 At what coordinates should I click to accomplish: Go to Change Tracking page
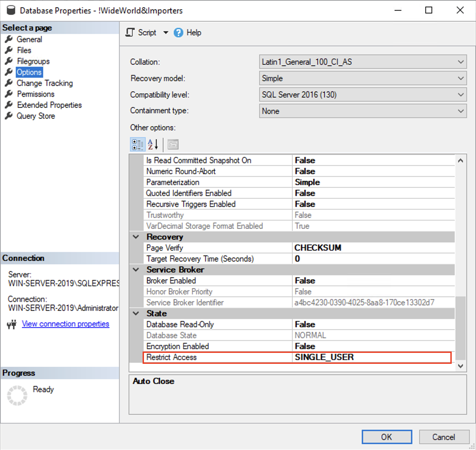point(45,83)
